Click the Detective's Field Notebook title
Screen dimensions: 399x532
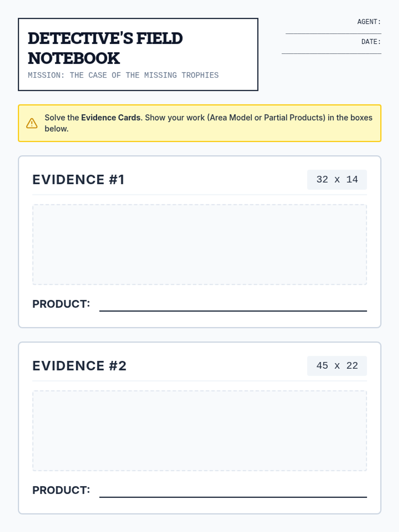[105, 48]
